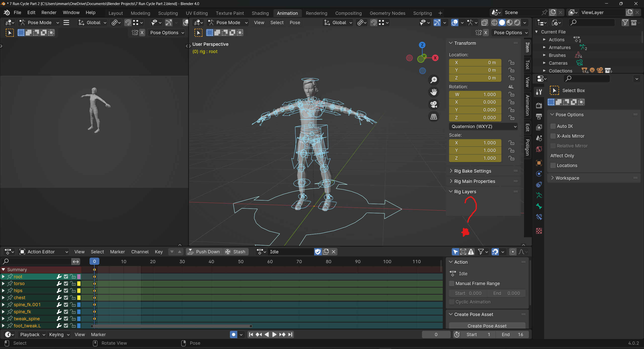Switch to the Shading workspace tab
This screenshot has width=644, height=349.
tap(260, 13)
